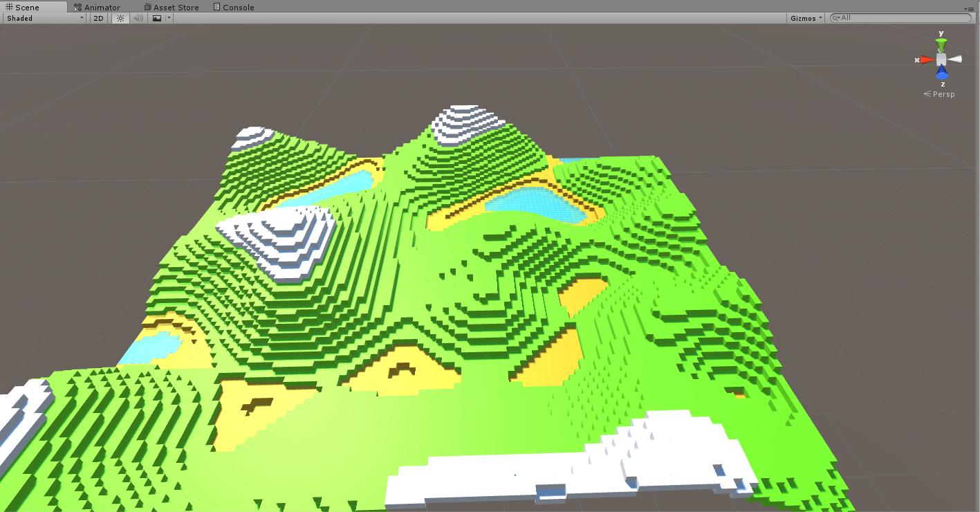
Task: Enable 2D view mode
Action: pyautogui.click(x=98, y=18)
